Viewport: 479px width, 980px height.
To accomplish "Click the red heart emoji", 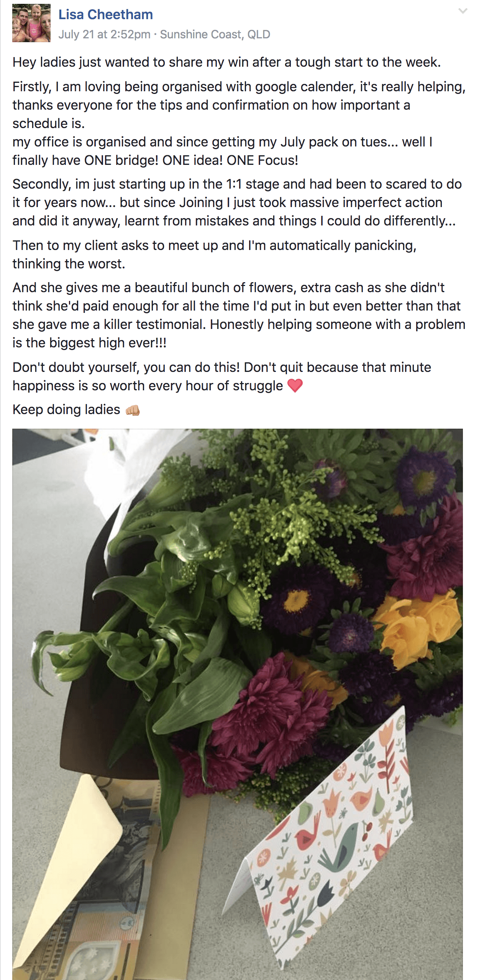I will (295, 385).
